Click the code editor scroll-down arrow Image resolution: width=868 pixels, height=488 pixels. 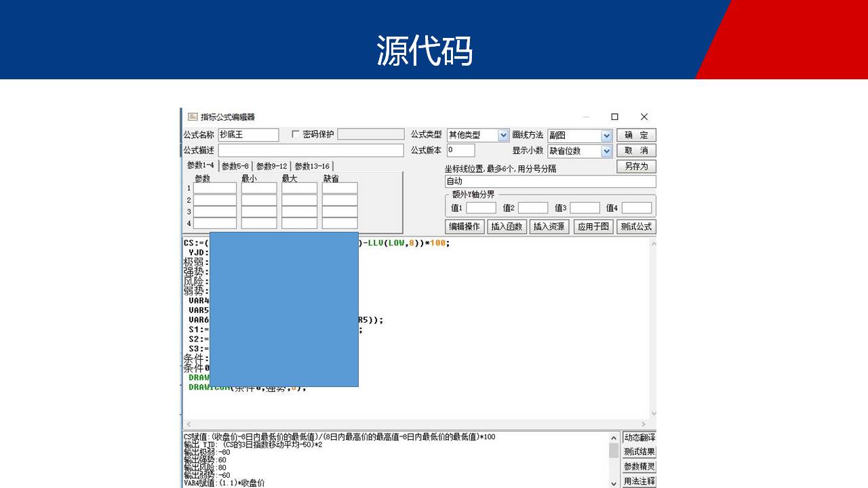click(x=654, y=413)
